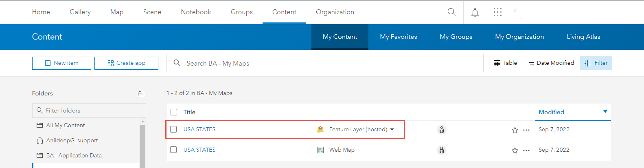Click the sharing lock icon for Feature Layer row
Image resolution: width=644 pixels, height=168 pixels.
point(442,130)
